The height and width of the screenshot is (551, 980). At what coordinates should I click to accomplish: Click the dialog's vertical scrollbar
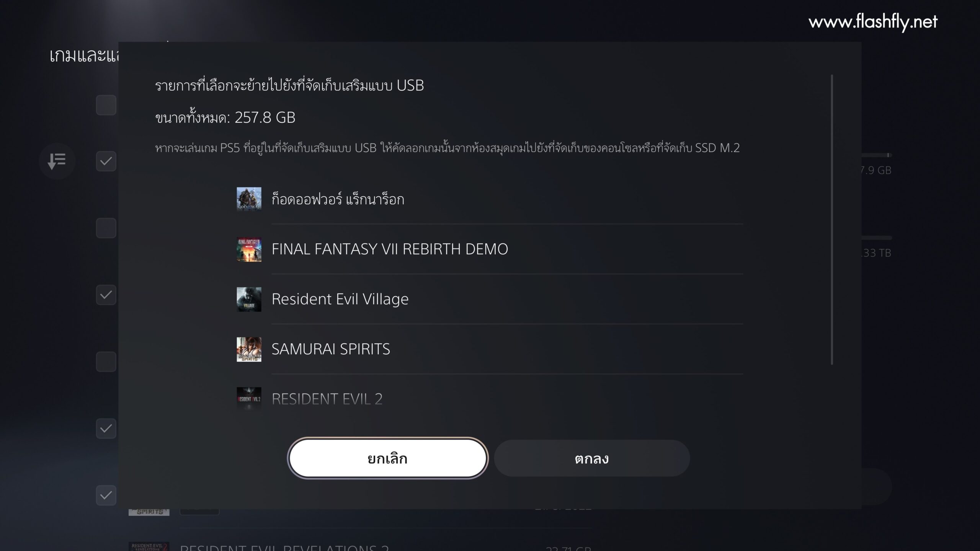[x=832, y=220]
